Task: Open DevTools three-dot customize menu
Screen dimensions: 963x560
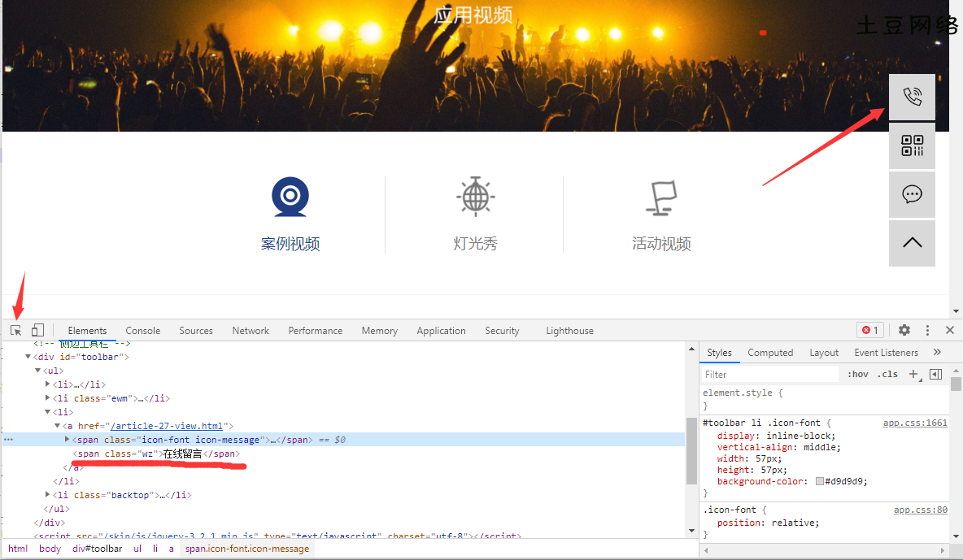Action: point(927,330)
